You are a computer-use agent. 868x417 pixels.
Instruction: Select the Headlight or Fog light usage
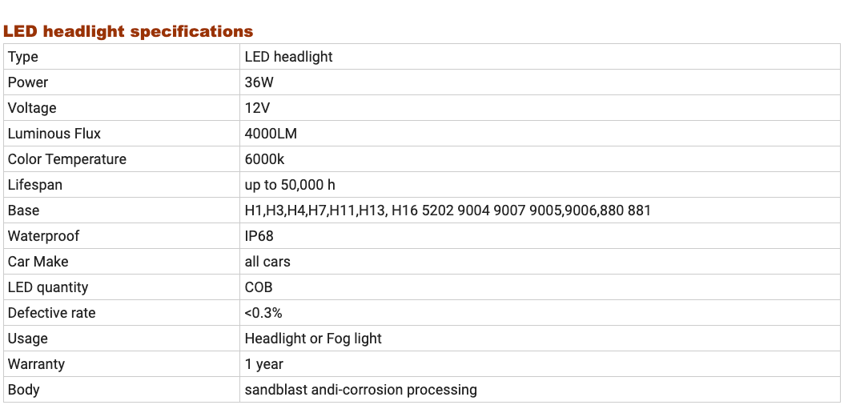(x=313, y=339)
